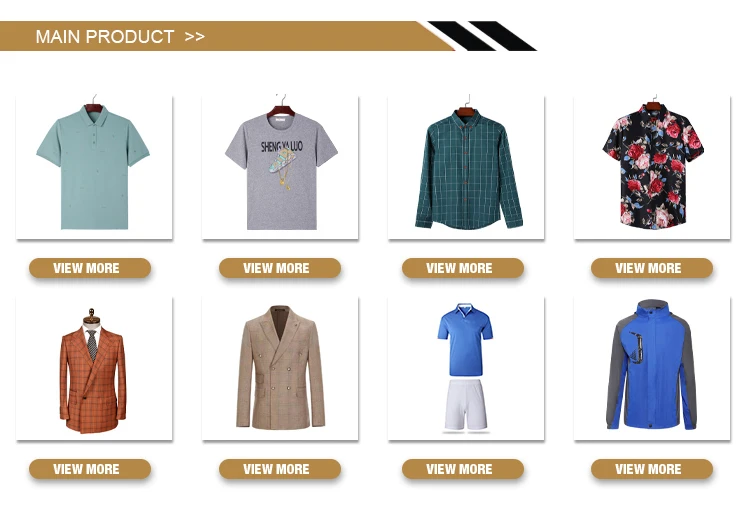The width and height of the screenshot is (750, 510).
Task: Click View More under the beige blazer
Action: (280, 469)
